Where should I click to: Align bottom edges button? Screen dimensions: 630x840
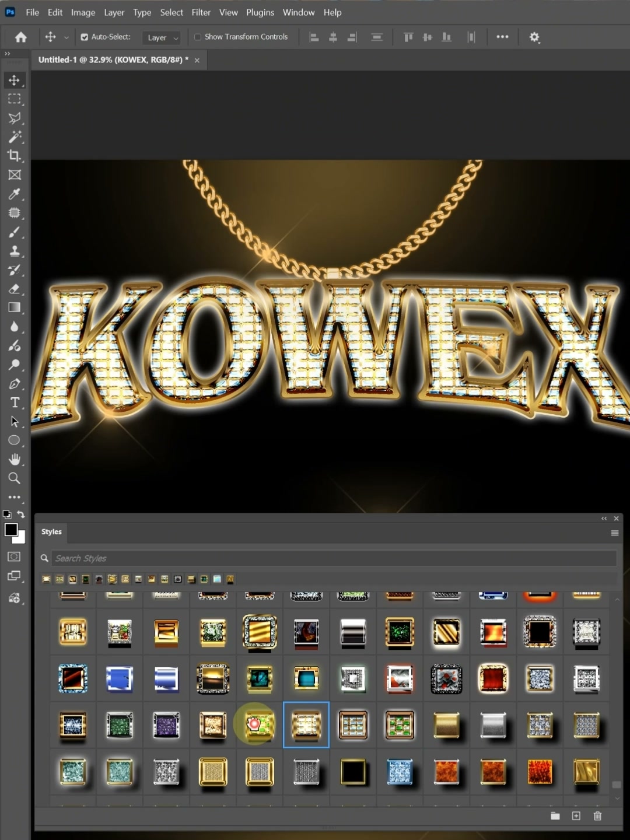(447, 37)
